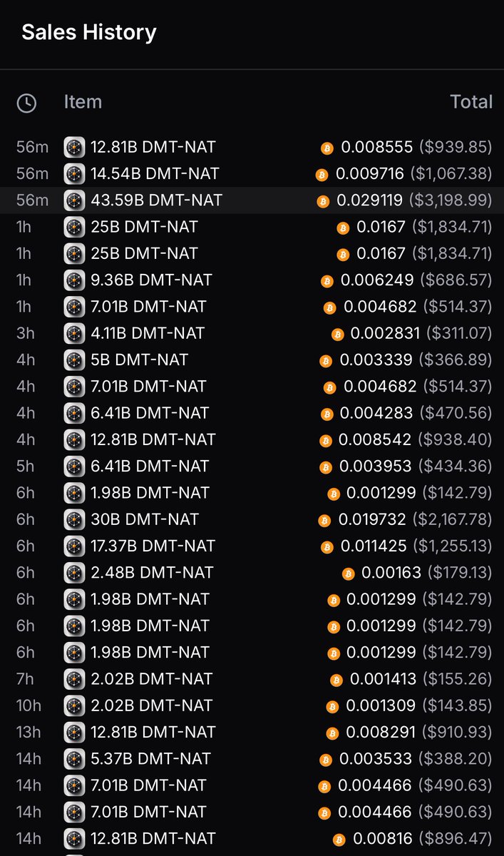Select the 9.36B DMT-NAT item name

click(x=151, y=280)
